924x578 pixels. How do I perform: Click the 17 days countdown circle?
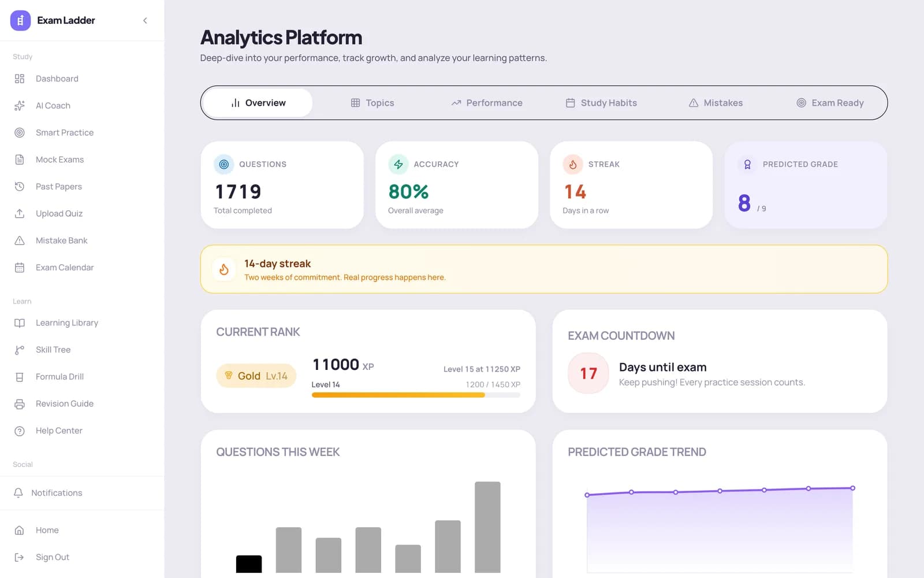(x=588, y=373)
